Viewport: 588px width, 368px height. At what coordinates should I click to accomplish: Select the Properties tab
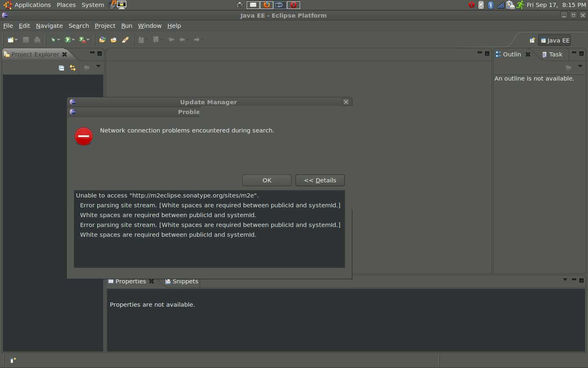pos(127,281)
